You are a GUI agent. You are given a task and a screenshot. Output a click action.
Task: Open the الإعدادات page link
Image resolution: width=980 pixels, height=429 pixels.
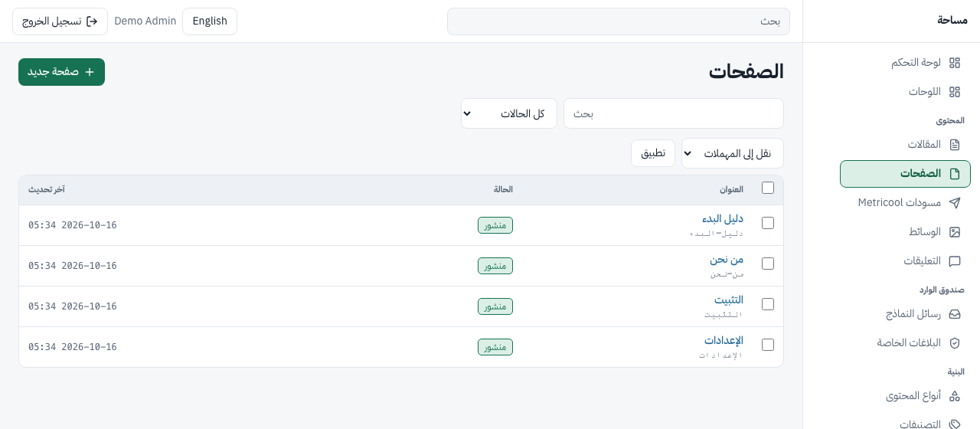click(x=724, y=340)
